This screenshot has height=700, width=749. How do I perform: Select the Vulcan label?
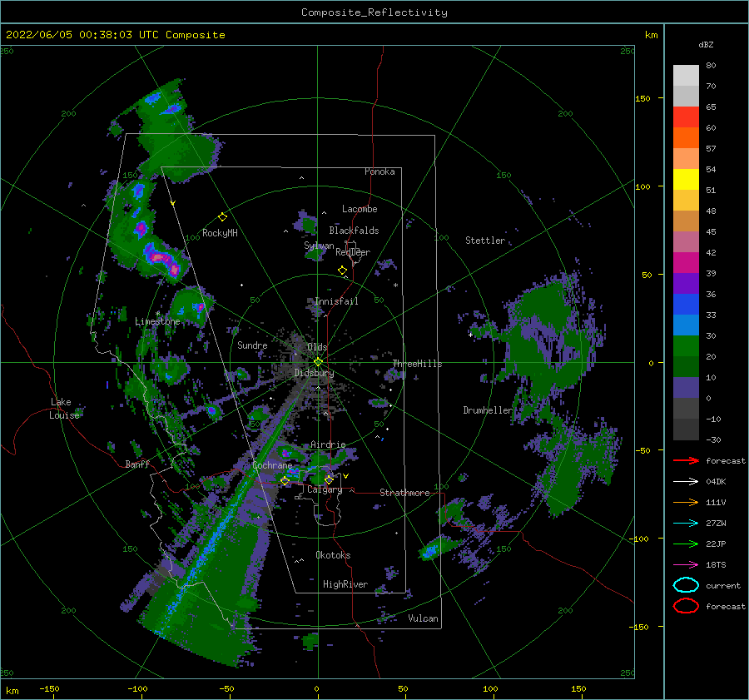(x=424, y=618)
